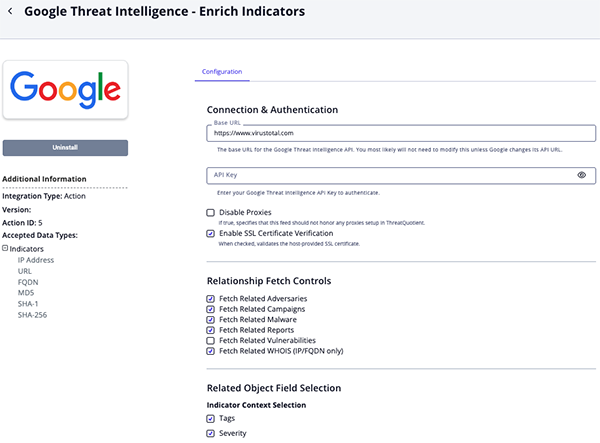The height and width of the screenshot is (443, 600).
Task: Toggle Fetch Related Adversaries checkbox
Action: pyautogui.click(x=210, y=299)
